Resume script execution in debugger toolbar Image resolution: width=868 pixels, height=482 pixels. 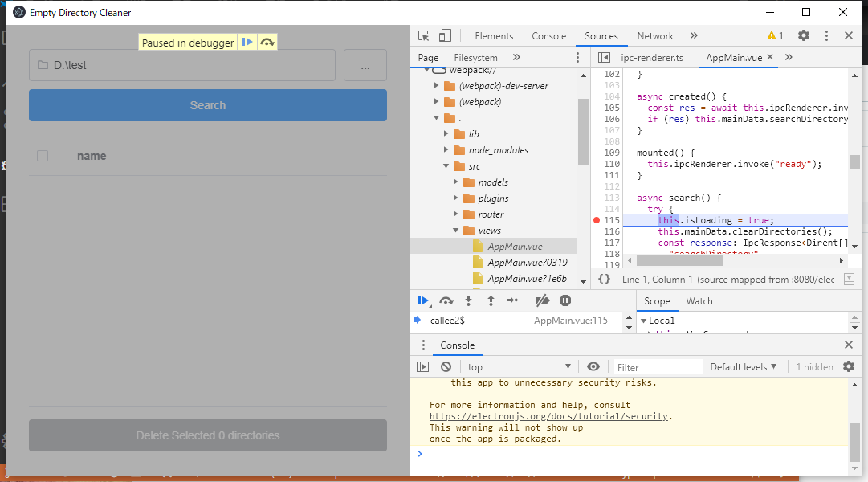(423, 300)
